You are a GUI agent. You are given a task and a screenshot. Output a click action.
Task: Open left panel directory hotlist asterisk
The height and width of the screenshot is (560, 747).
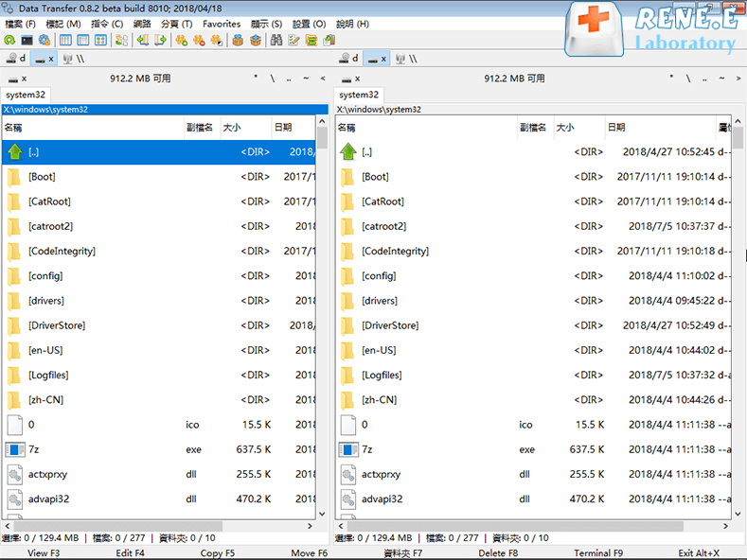tap(256, 78)
